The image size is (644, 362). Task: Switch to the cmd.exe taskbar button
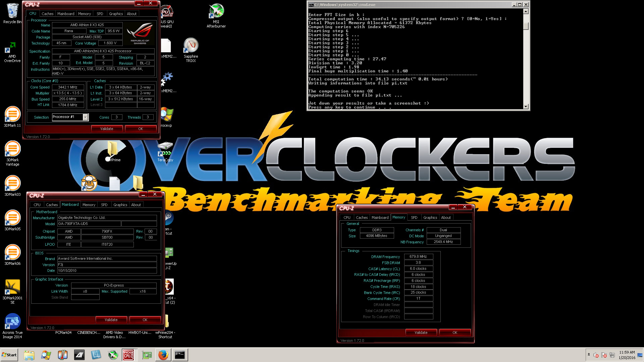[180, 355]
